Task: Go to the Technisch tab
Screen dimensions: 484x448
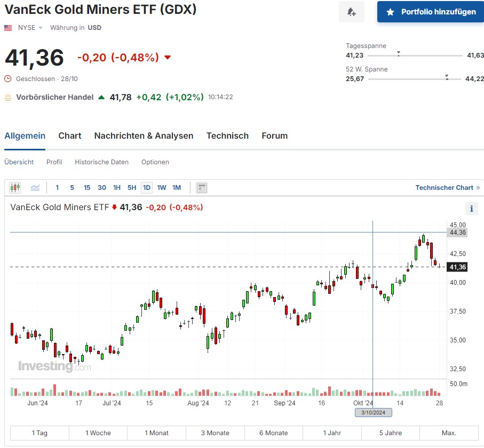Action: [x=227, y=136]
